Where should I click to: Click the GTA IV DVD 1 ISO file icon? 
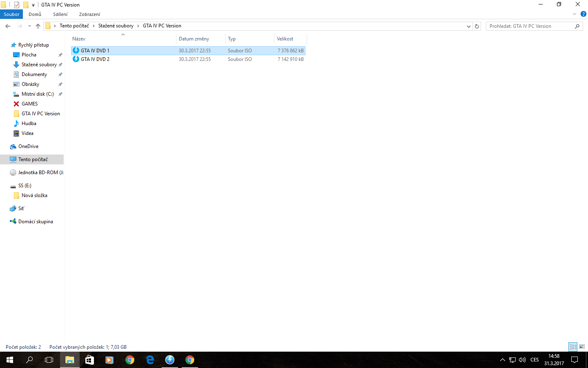pos(76,51)
